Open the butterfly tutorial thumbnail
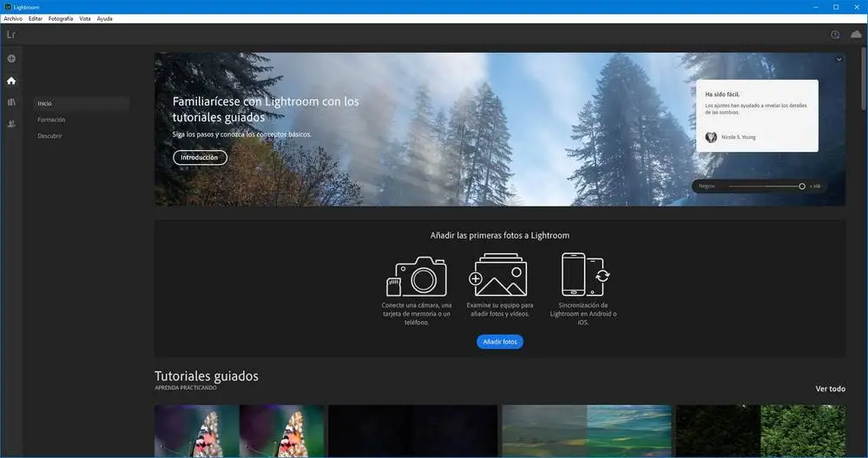The width and height of the screenshot is (868, 458). (x=240, y=431)
